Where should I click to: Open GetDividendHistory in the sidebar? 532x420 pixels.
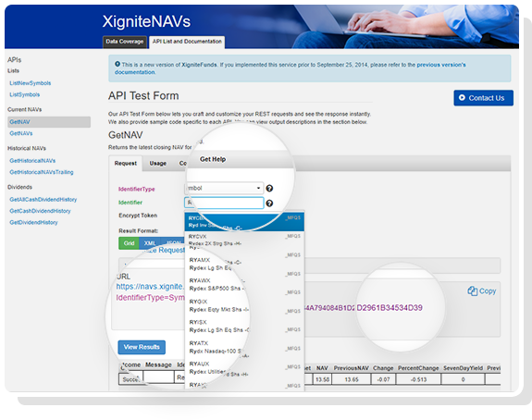click(33, 223)
